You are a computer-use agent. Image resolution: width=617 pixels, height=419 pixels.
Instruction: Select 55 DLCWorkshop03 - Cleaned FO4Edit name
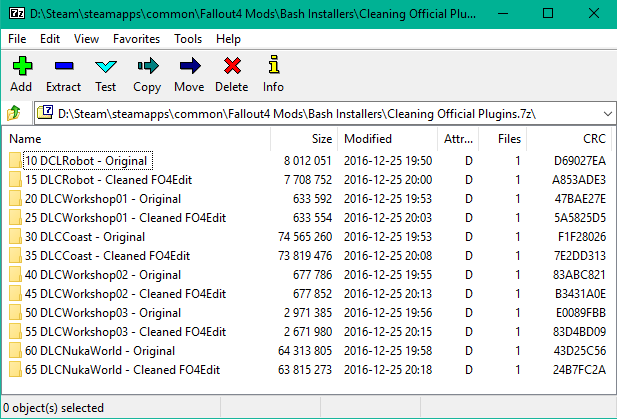[126, 332]
